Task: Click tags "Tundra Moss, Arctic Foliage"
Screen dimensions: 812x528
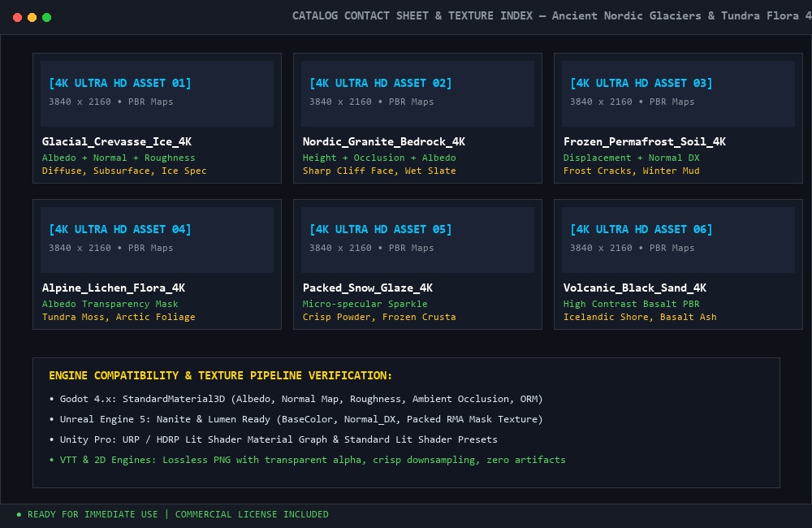Action: point(119,317)
